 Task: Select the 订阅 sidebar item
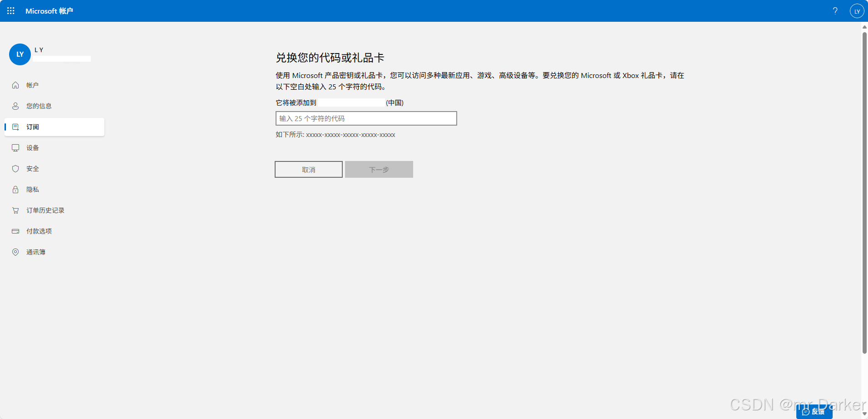pyautogui.click(x=54, y=127)
